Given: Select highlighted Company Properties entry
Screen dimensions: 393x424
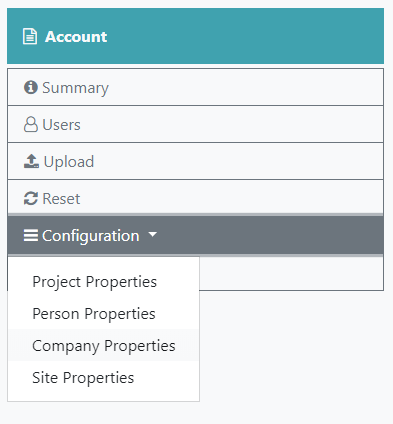Looking at the screenshot, I should click(x=104, y=346).
